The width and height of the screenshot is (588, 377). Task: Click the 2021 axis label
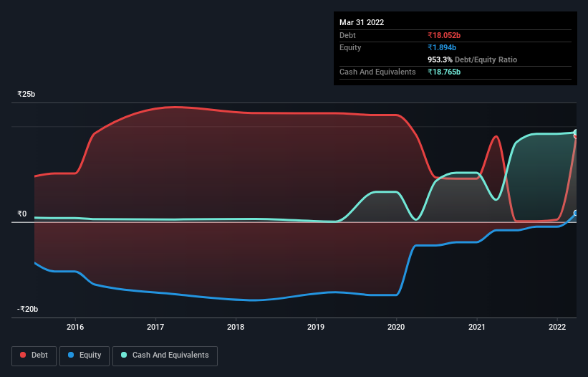[477, 327]
